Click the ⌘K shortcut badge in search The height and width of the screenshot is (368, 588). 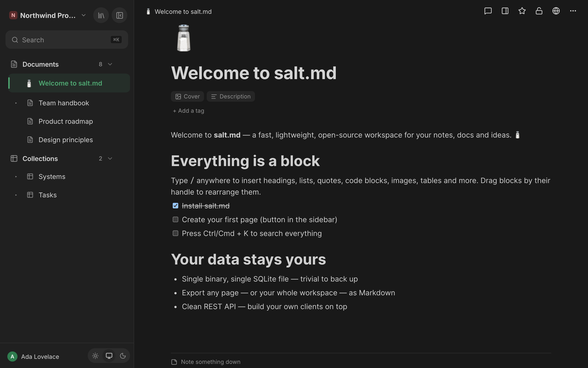point(116,40)
